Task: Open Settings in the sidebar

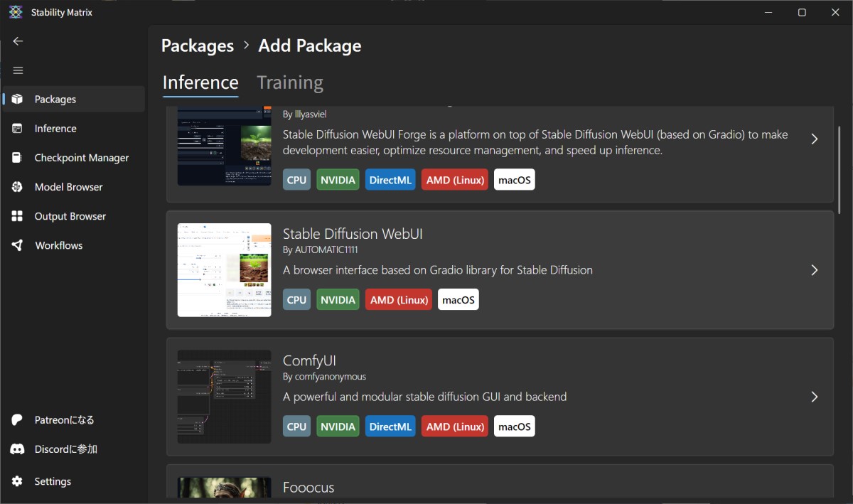Action: point(74,481)
